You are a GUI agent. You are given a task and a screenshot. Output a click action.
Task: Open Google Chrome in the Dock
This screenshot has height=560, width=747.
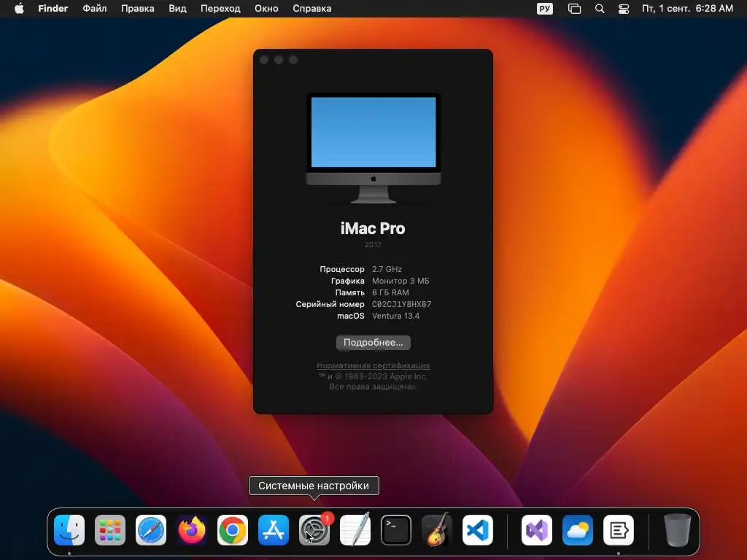pos(233,530)
